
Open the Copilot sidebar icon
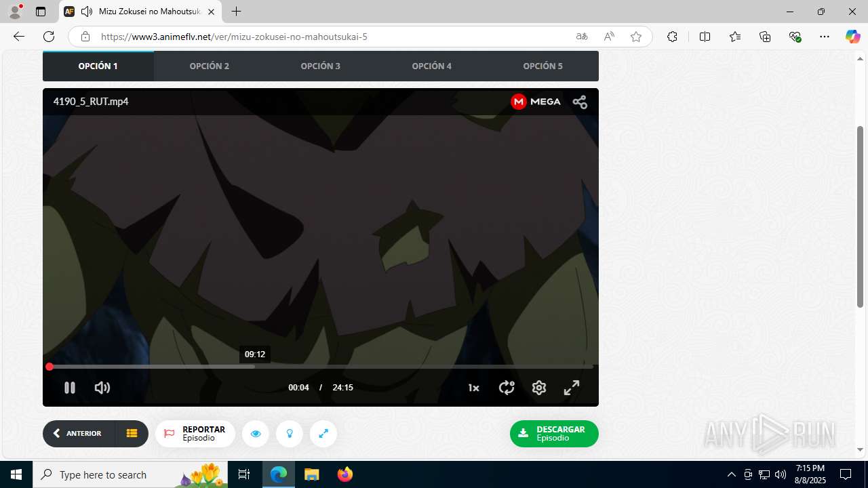click(853, 37)
